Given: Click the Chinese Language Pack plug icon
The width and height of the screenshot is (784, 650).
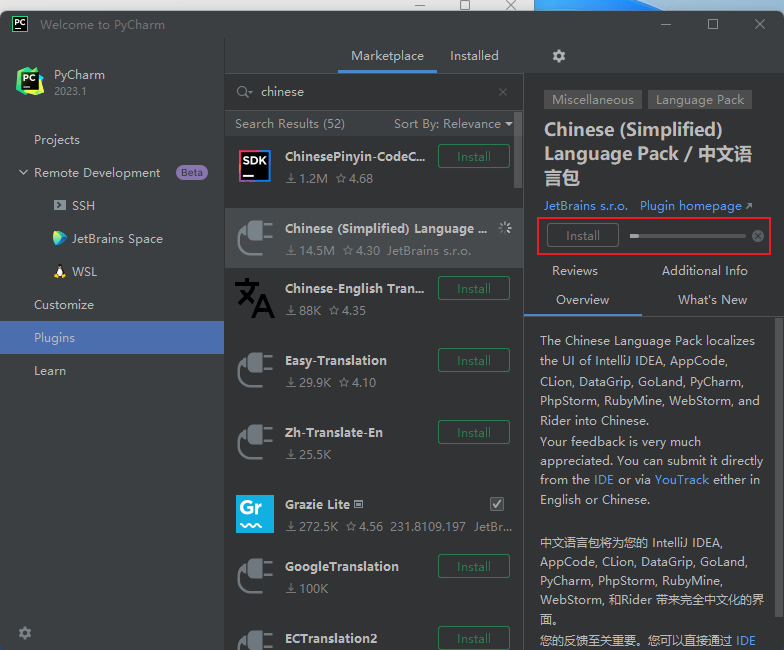Looking at the screenshot, I should coord(255,238).
